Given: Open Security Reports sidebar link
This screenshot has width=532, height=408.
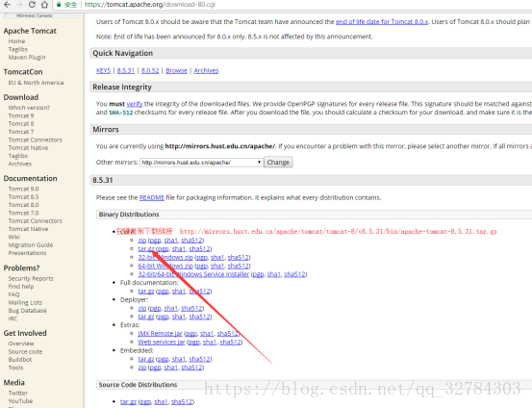Looking at the screenshot, I should 31,279.
